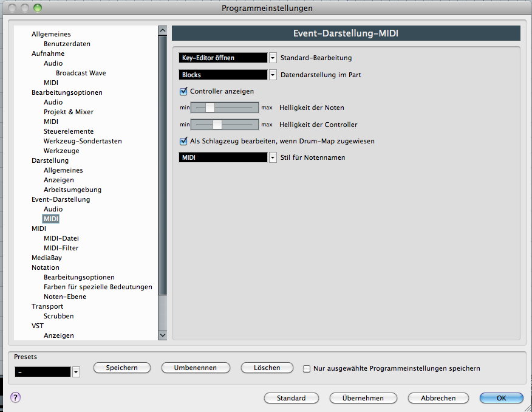Click the tree scrollbar up arrow
The height and width of the screenshot is (412, 532).
(x=163, y=30)
